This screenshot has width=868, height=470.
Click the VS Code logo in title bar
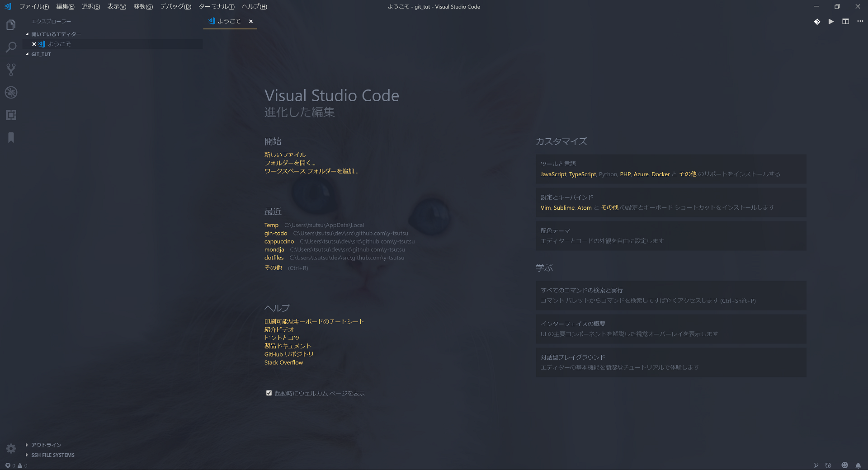(x=8, y=6)
